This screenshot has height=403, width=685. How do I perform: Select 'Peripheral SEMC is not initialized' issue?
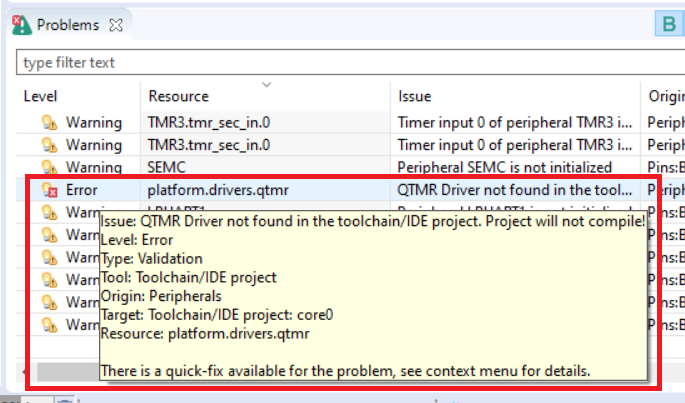[x=505, y=167]
